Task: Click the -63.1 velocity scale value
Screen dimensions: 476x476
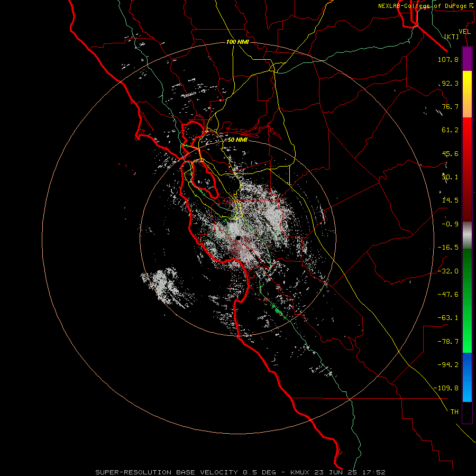Action: pyautogui.click(x=448, y=318)
